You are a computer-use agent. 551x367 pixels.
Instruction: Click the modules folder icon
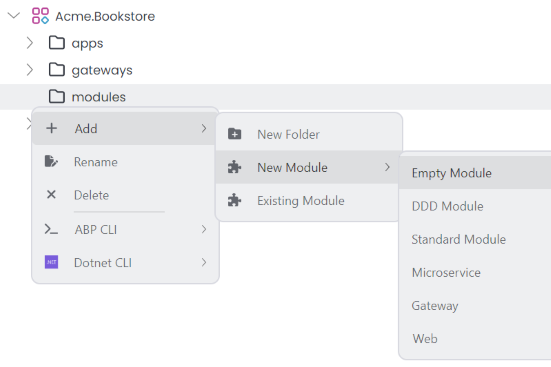57,96
